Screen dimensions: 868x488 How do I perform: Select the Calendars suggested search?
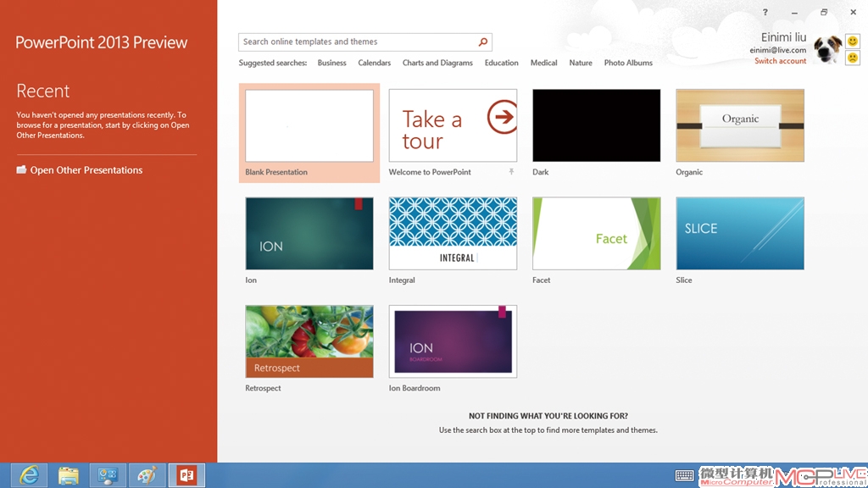click(374, 63)
